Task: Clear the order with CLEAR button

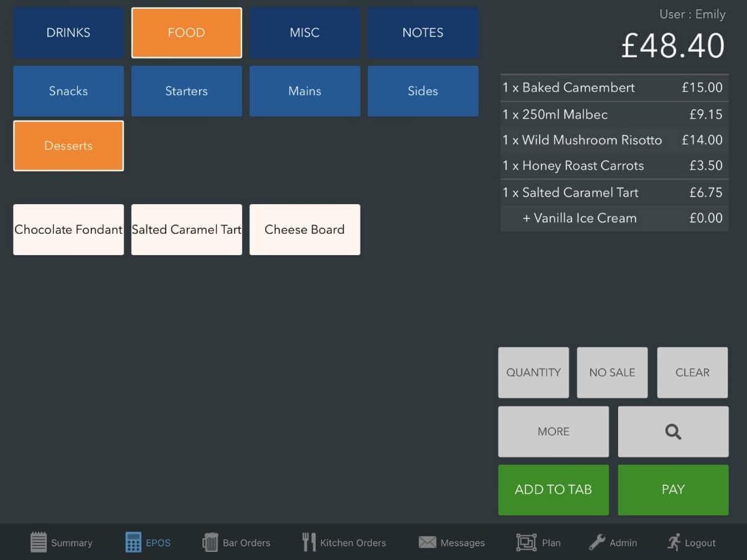Action: [692, 373]
